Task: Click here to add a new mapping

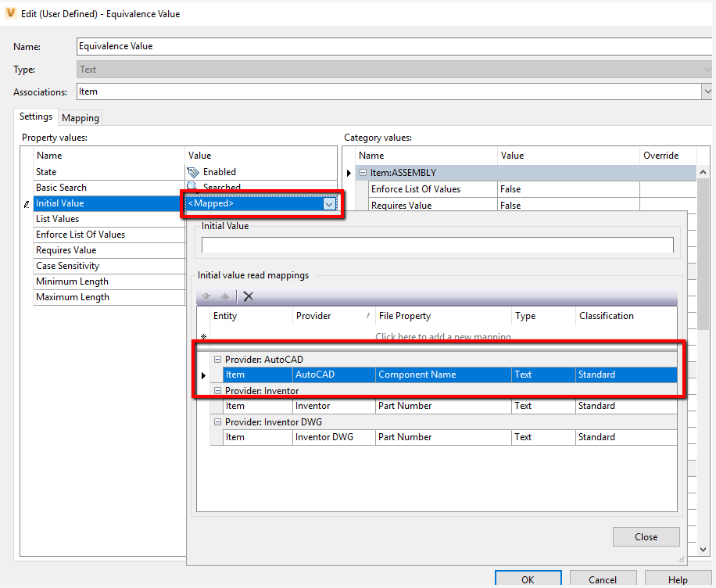Action: [442, 336]
